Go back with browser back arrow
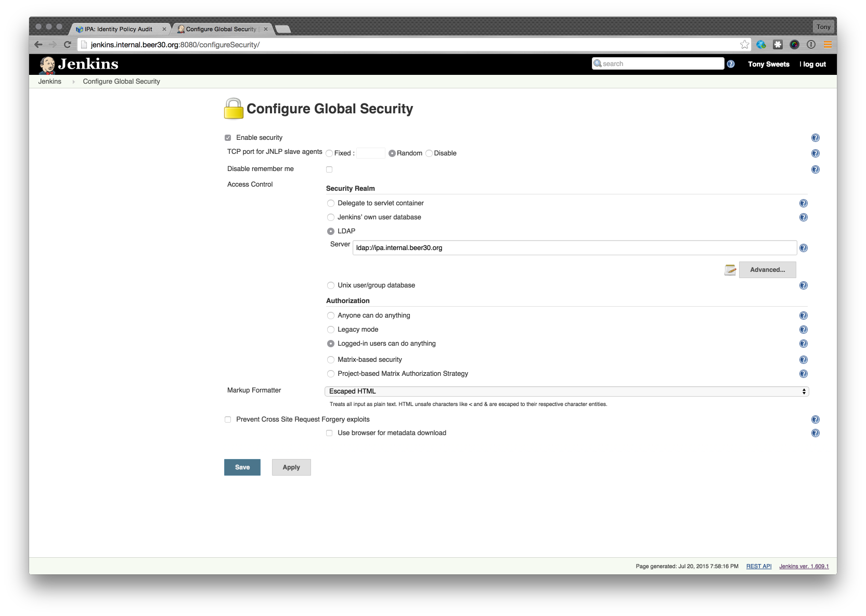The height and width of the screenshot is (616, 866). pos(38,45)
